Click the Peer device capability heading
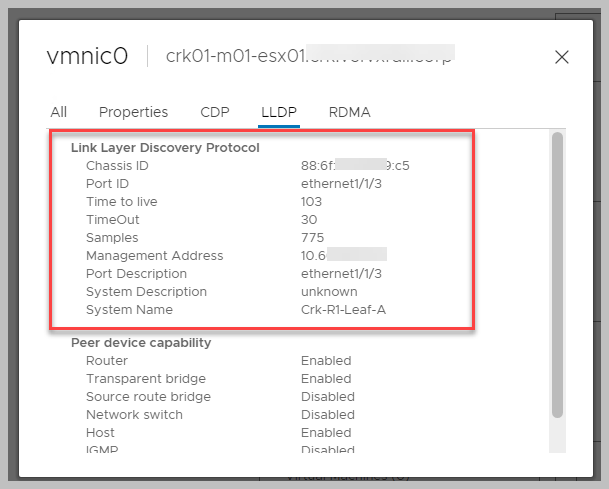The image size is (609, 489). point(141,342)
